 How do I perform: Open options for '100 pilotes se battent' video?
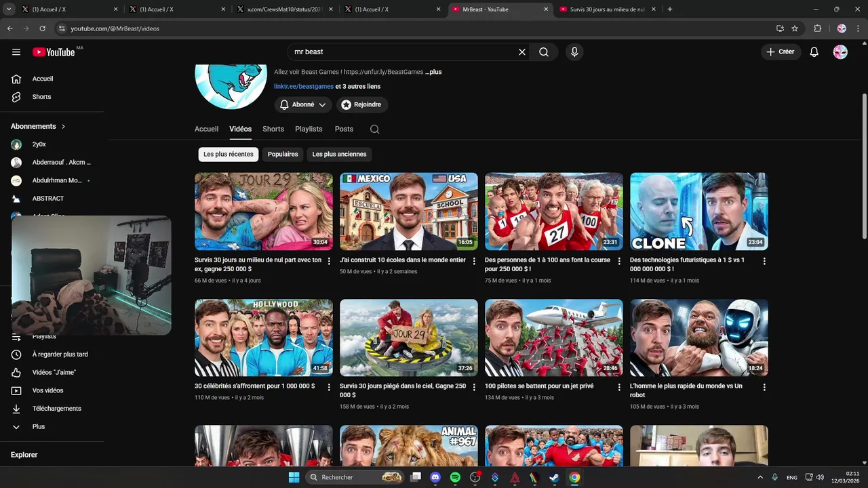pos(619,387)
